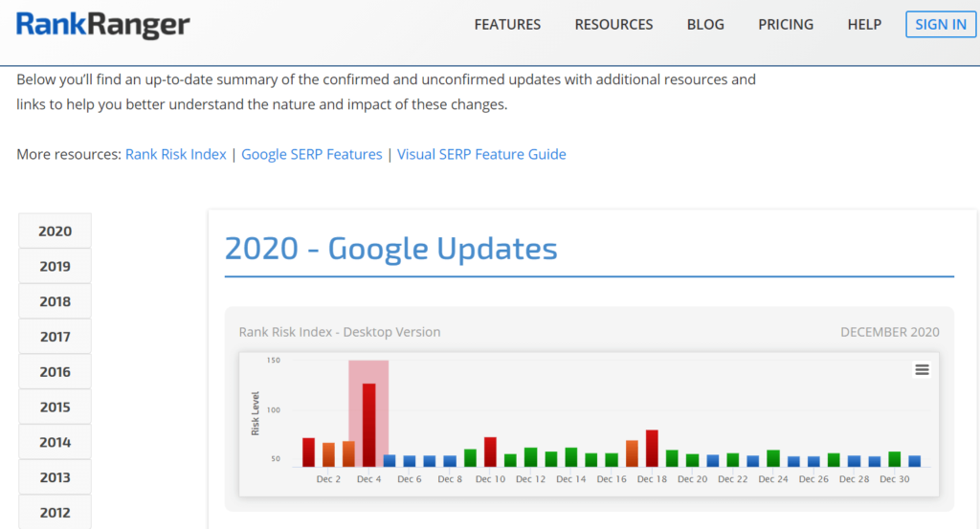Image resolution: width=980 pixels, height=529 pixels.
Task: Open the Google SERP Features link
Action: pyautogui.click(x=311, y=154)
